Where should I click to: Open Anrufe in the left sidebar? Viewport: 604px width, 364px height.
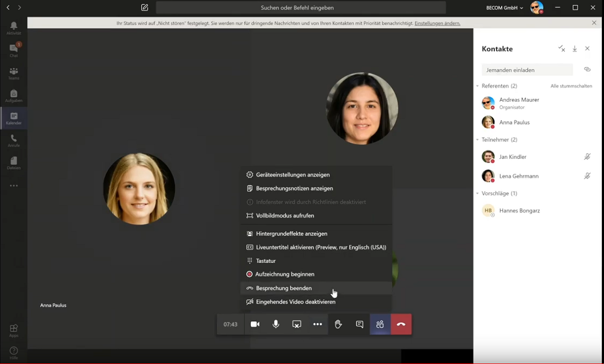[x=14, y=141]
